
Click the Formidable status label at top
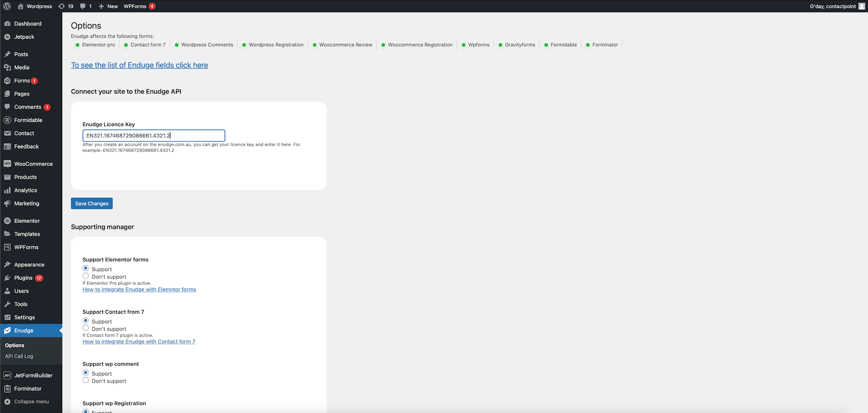[564, 45]
